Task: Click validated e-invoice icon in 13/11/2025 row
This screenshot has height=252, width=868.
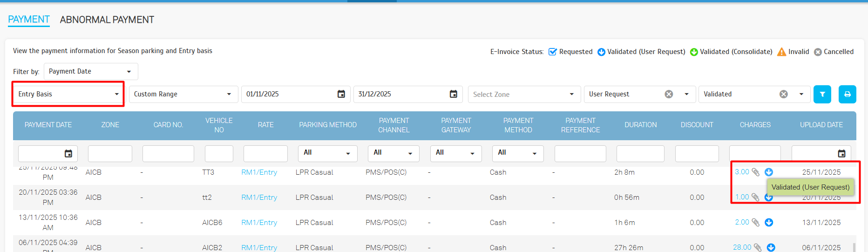Action: pyautogui.click(x=769, y=223)
